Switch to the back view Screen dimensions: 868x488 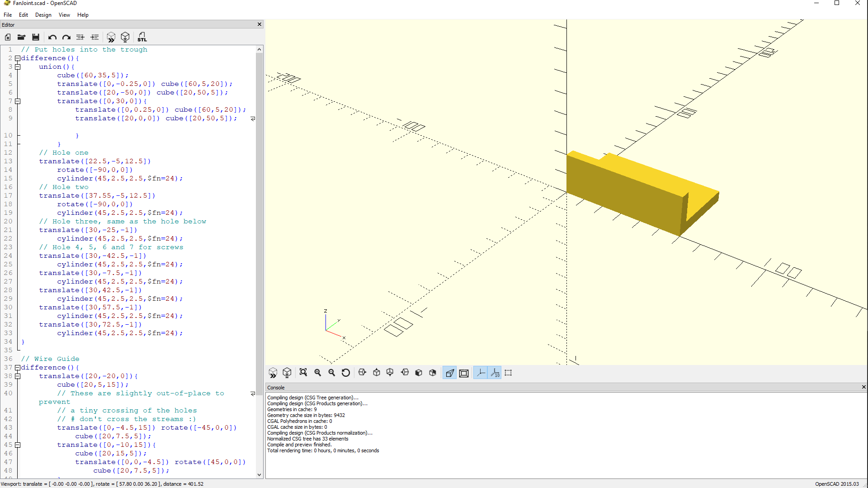click(433, 373)
